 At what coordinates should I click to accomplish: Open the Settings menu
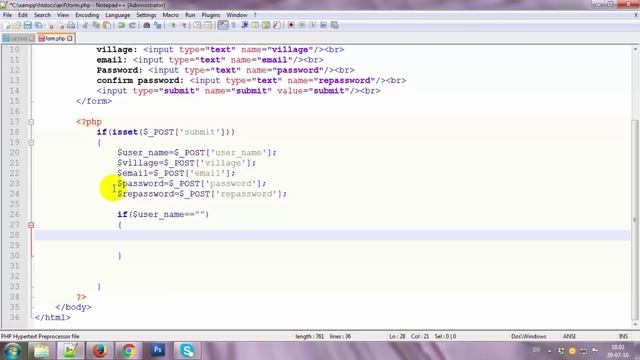[146, 15]
